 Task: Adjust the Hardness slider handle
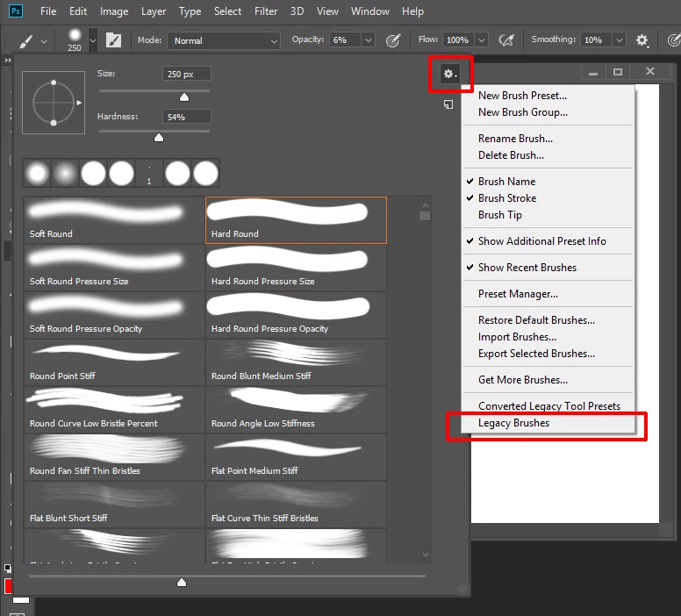coord(159,137)
